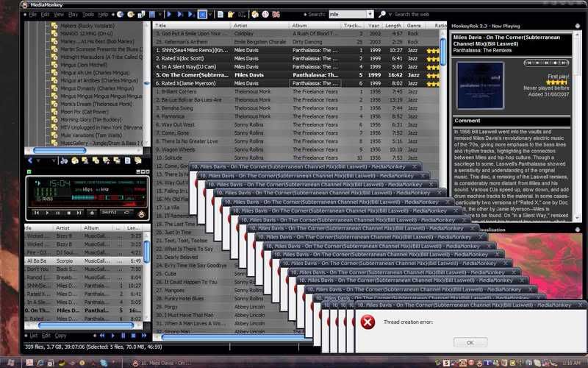Click Stop on the skinned player
The image size is (588, 368).
click(68, 213)
